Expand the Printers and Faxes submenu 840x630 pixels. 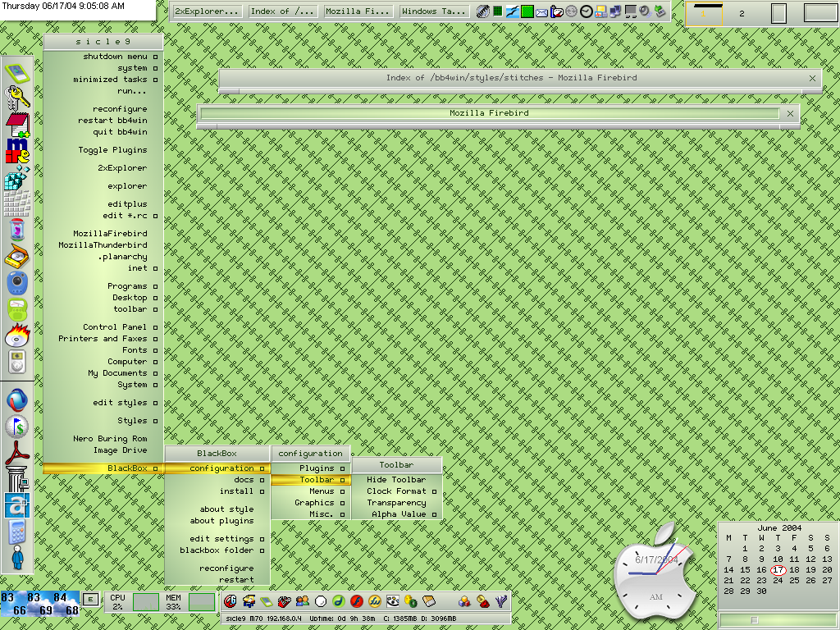[103, 339]
